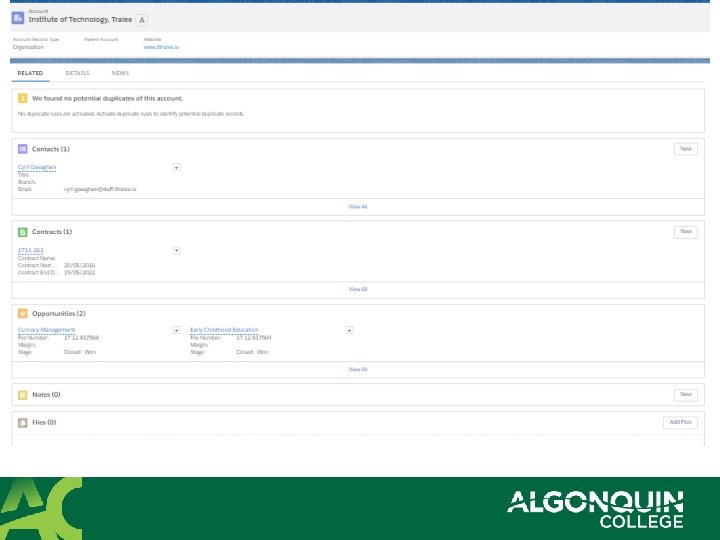Image resolution: width=720 pixels, height=540 pixels.
Task: Click the Contacts (1) section heading
Action: coord(51,149)
